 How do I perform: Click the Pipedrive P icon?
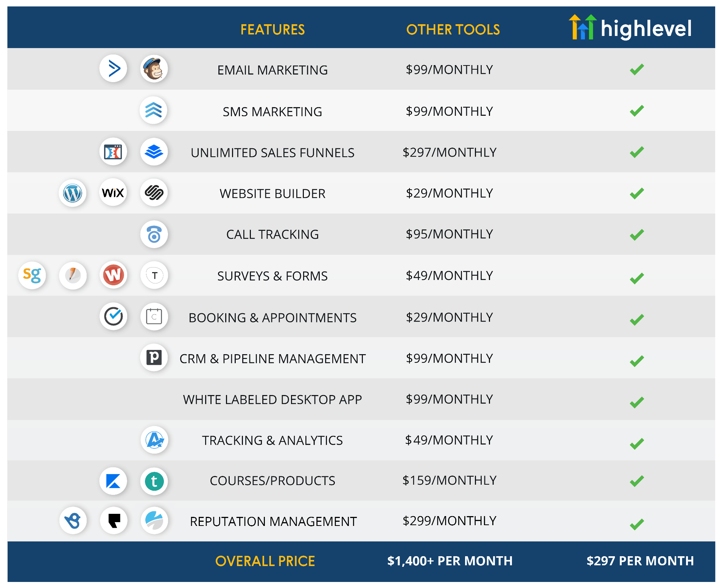(x=154, y=358)
